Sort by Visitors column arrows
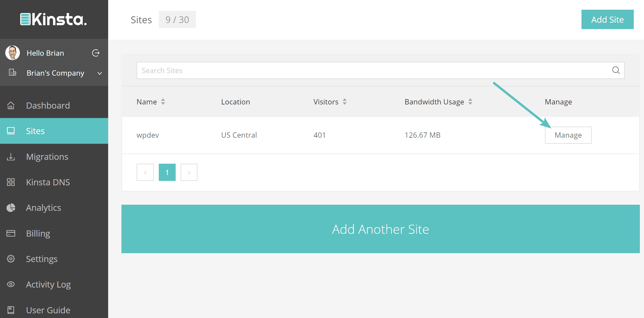Screen dimensions: 644x318 (x=344, y=102)
